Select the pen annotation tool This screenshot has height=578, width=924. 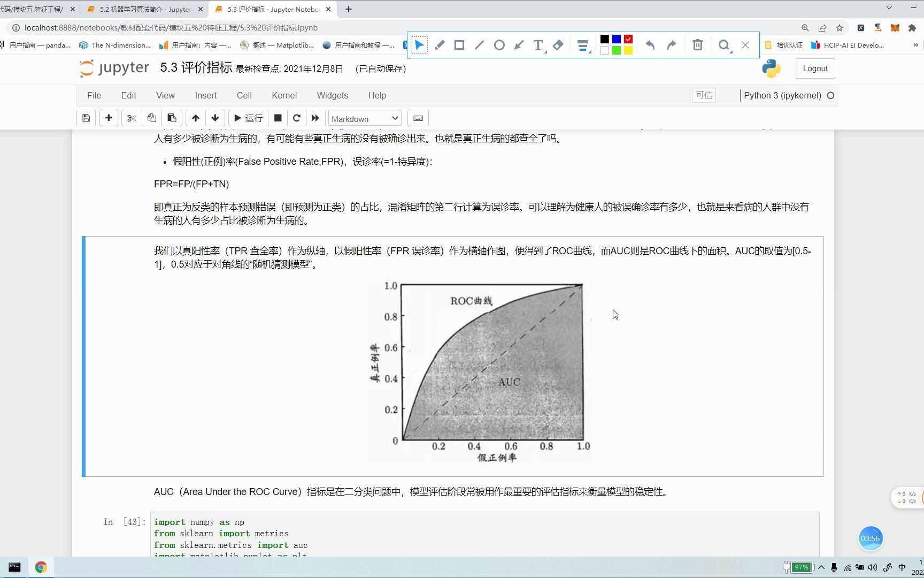point(440,45)
